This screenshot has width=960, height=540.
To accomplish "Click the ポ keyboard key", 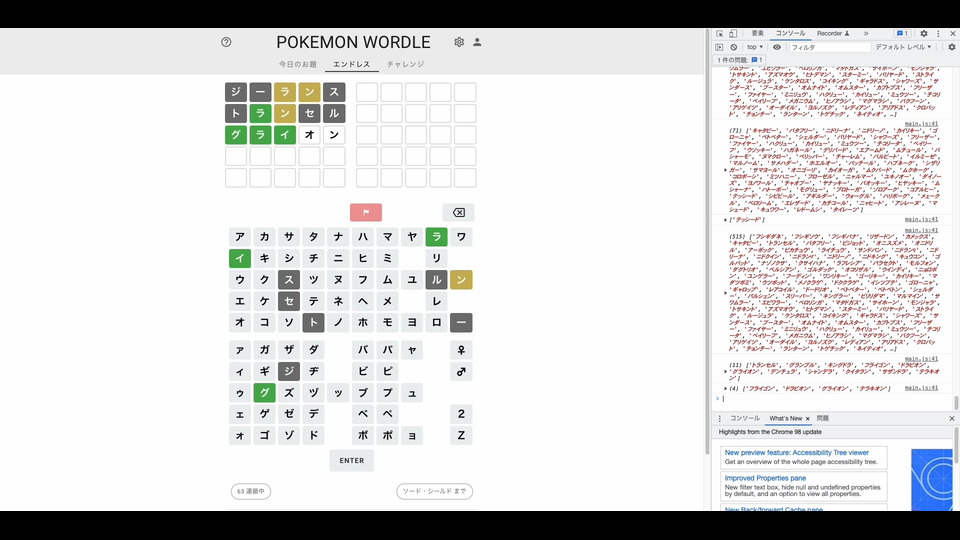I will click(x=388, y=436).
